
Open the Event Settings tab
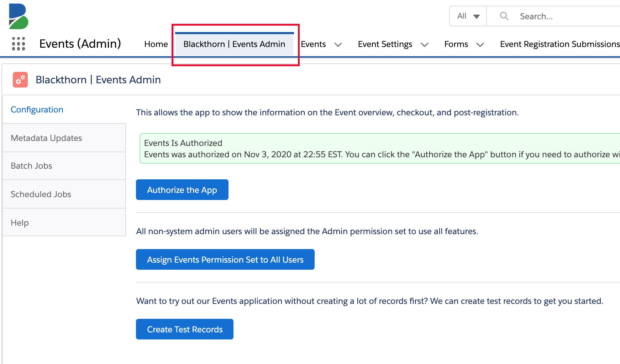click(x=385, y=44)
